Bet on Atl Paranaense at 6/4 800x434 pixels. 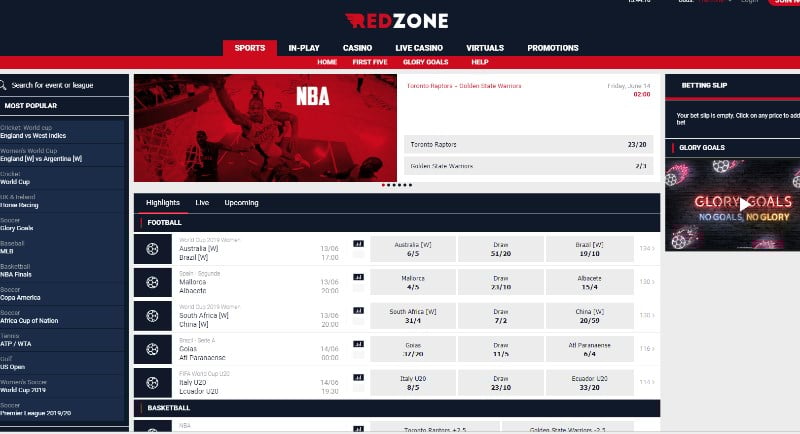589,349
